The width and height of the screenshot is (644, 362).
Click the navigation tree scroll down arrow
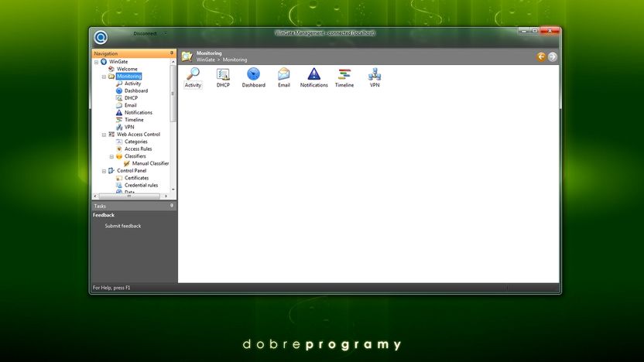(x=173, y=190)
